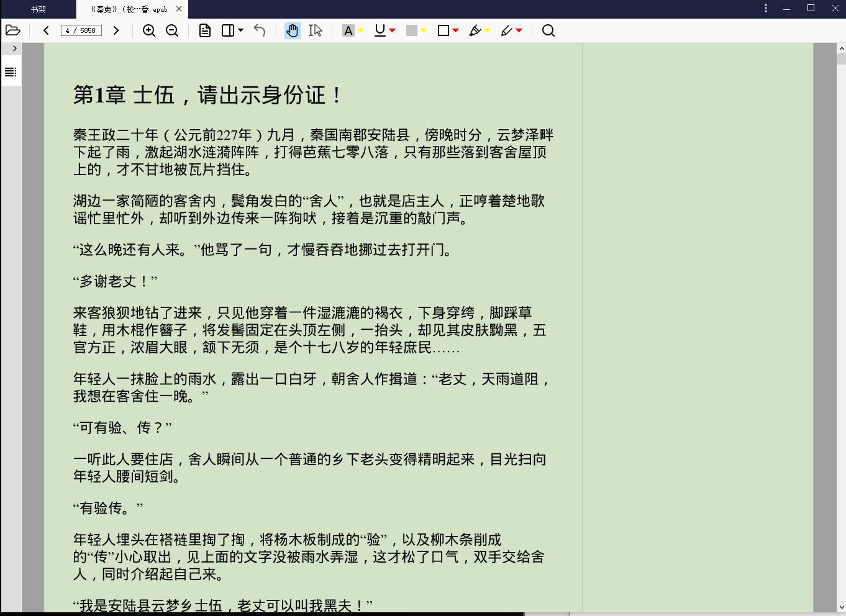Click the undo arrow icon
Image resolution: width=846 pixels, height=616 pixels.
[260, 30]
